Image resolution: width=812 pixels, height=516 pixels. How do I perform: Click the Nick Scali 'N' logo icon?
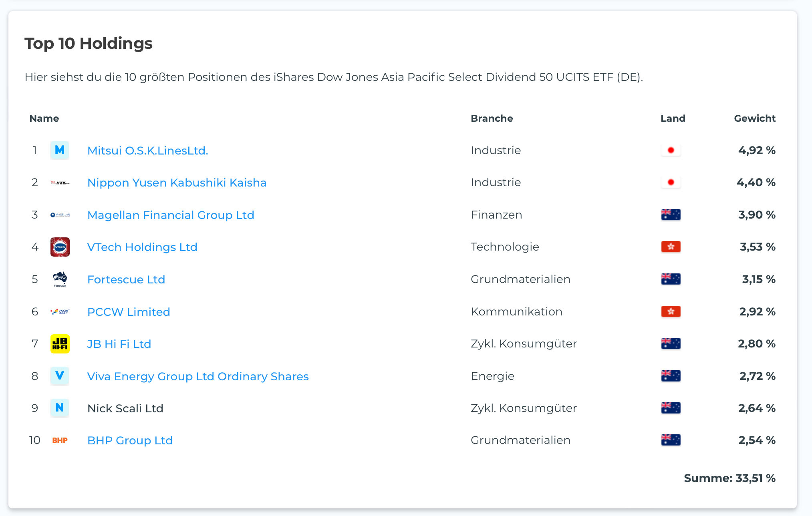[x=60, y=408]
